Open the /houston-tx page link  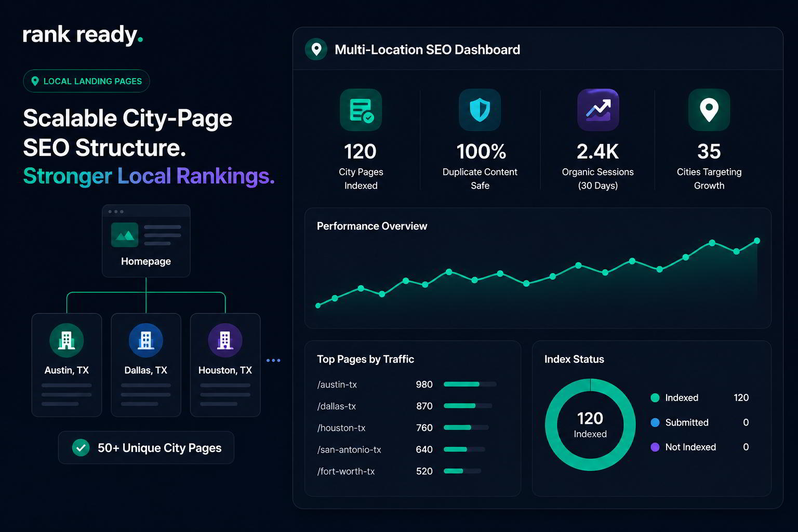click(341, 428)
